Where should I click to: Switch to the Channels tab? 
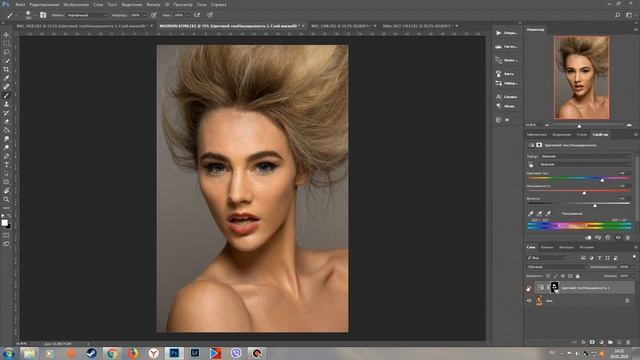(547, 247)
